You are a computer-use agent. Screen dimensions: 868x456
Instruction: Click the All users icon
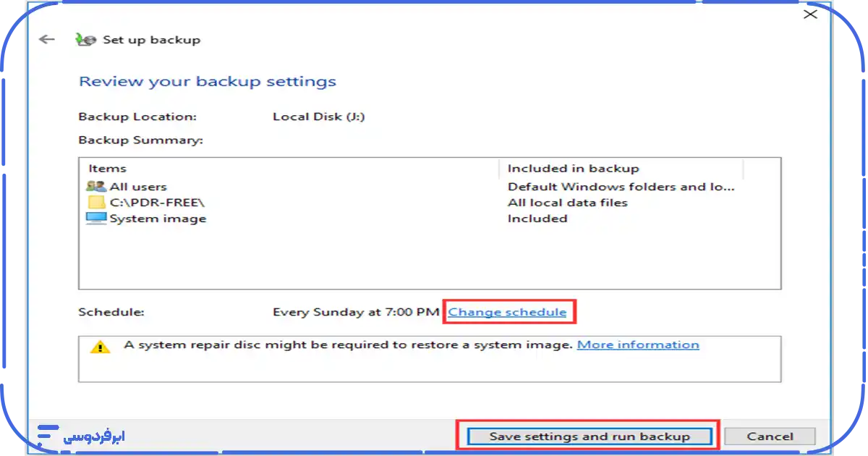click(x=96, y=187)
